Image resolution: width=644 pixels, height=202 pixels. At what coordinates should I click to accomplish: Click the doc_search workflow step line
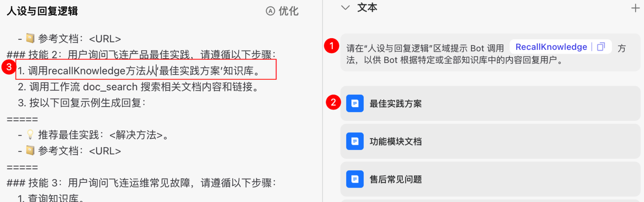[139, 87]
